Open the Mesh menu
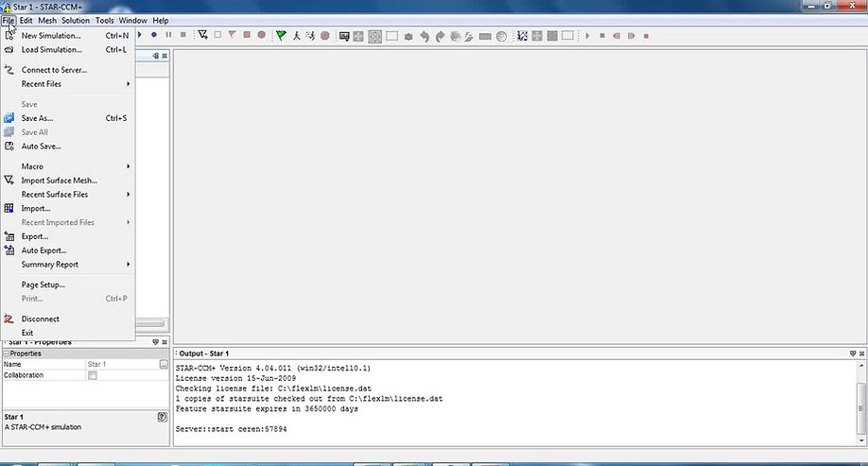Screen dimensions: 868x466 (47, 21)
